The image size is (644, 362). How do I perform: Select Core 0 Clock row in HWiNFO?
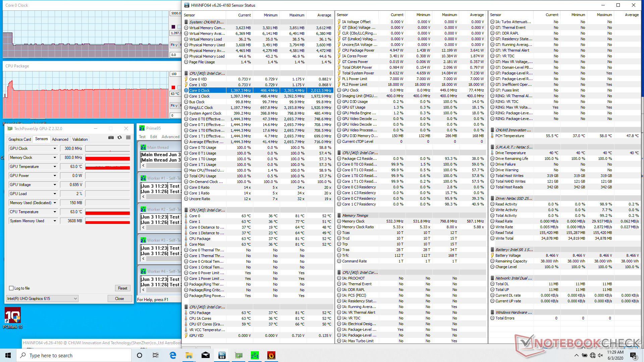point(258,90)
